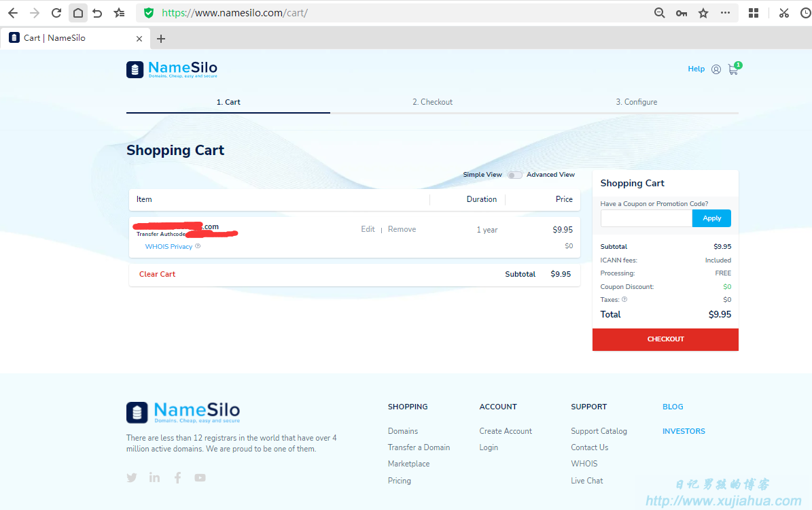Screen dimensions: 812x510
Task: Click the undo/restore closed tab icon
Action: [x=97, y=13]
